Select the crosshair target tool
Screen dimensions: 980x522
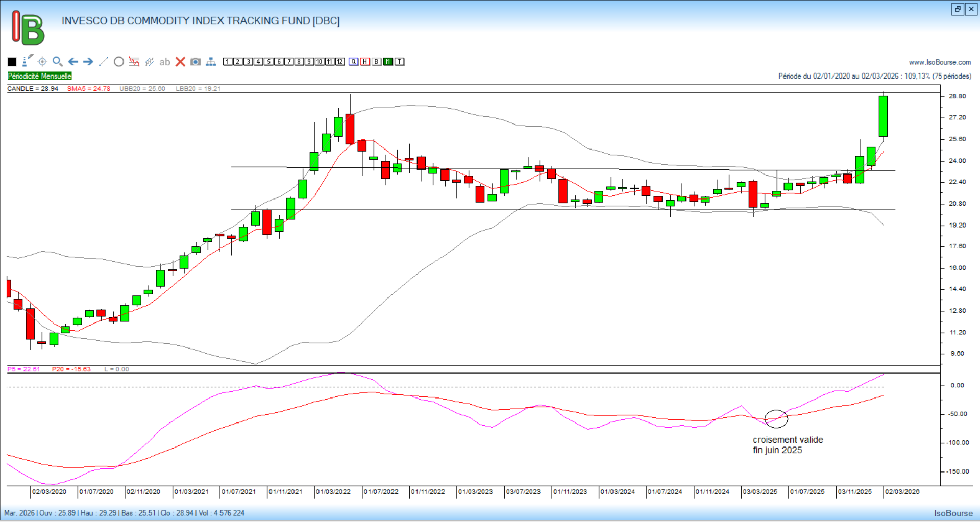(42, 62)
